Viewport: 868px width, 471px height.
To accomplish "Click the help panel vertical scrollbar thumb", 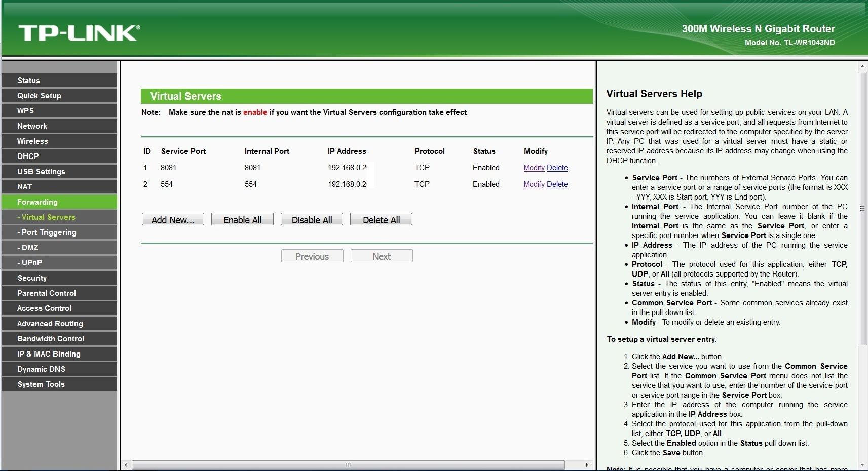I will pyautogui.click(x=862, y=208).
